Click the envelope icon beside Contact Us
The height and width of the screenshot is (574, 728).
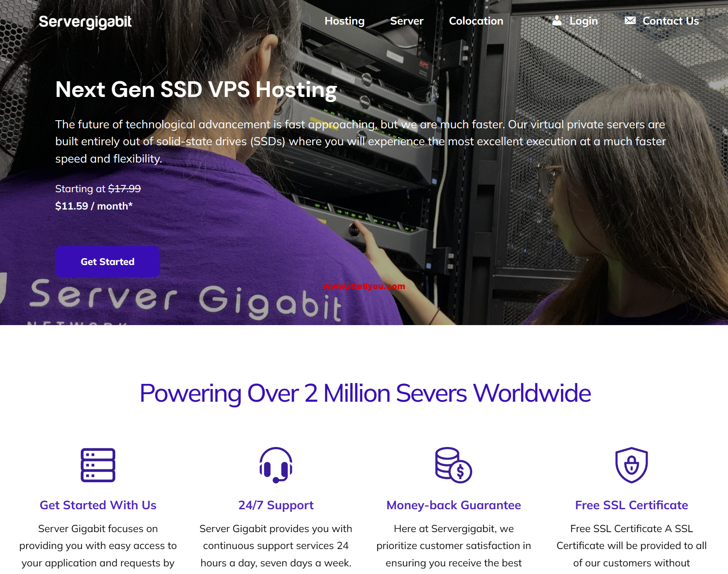pyautogui.click(x=630, y=20)
